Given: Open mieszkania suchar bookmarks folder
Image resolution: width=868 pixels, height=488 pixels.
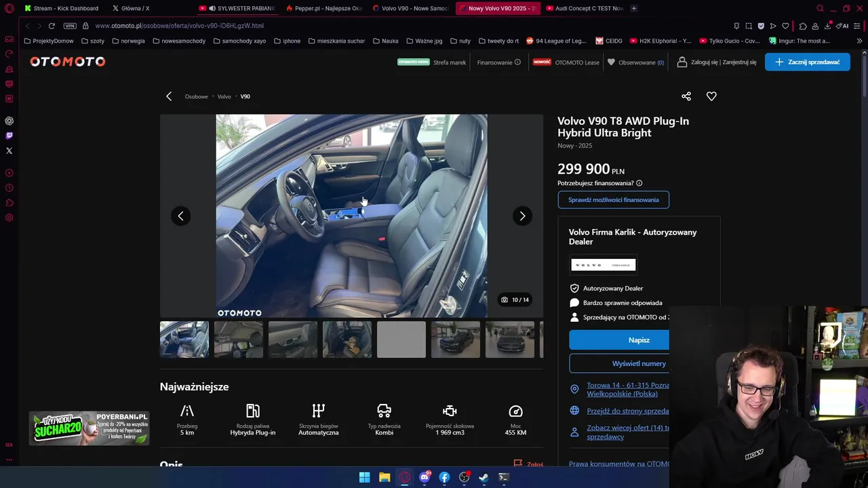Looking at the screenshot, I should point(336,41).
